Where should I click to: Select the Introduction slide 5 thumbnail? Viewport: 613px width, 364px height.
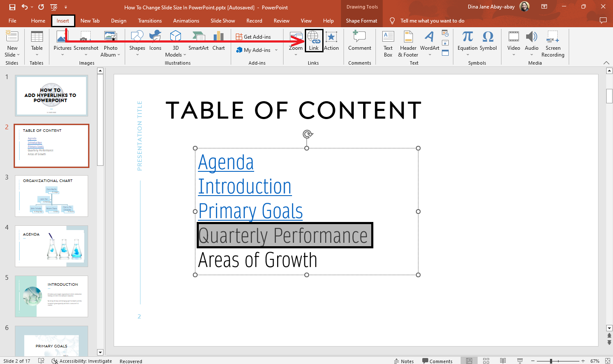point(52,296)
